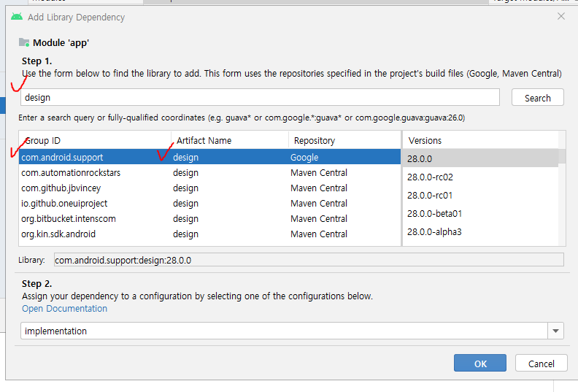Open the Open Documentation link

tap(64, 308)
